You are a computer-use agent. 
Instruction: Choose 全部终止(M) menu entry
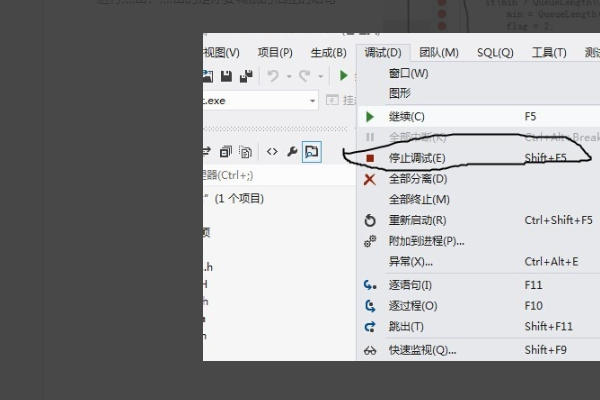(x=419, y=199)
